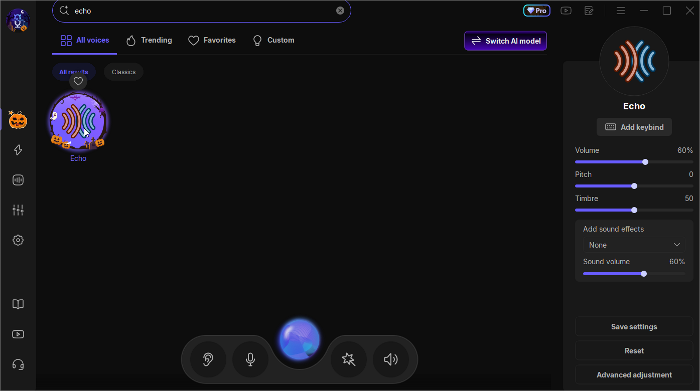Switch to the Favorites tab
This screenshot has width=700, height=391.
click(x=212, y=40)
